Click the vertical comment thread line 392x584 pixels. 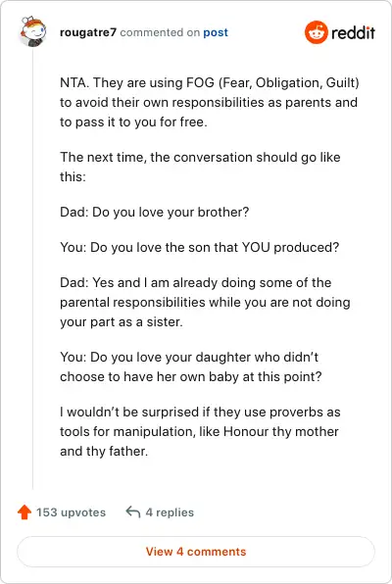click(32, 268)
